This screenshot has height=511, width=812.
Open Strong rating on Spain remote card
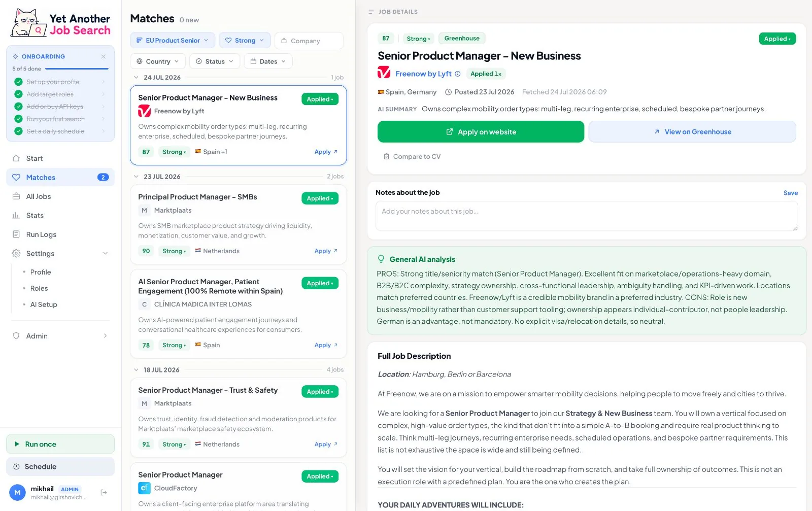pos(174,345)
